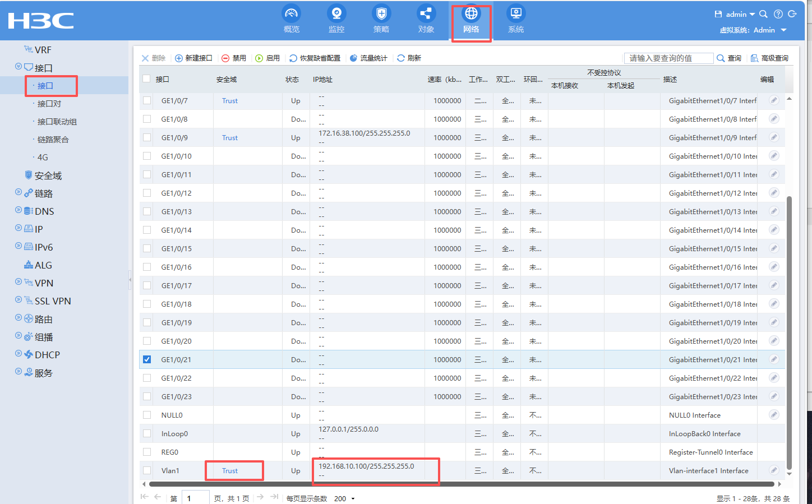This screenshot has height=504, width=812.
Task: Click the 刷新 refresh button
Action: (x=409, y=58)
